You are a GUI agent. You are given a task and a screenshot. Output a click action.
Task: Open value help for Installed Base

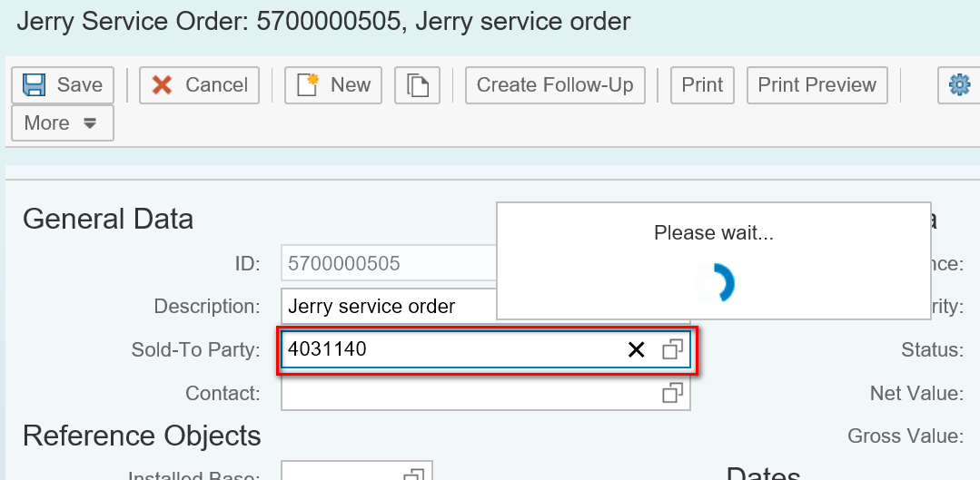tap(414, 474)
